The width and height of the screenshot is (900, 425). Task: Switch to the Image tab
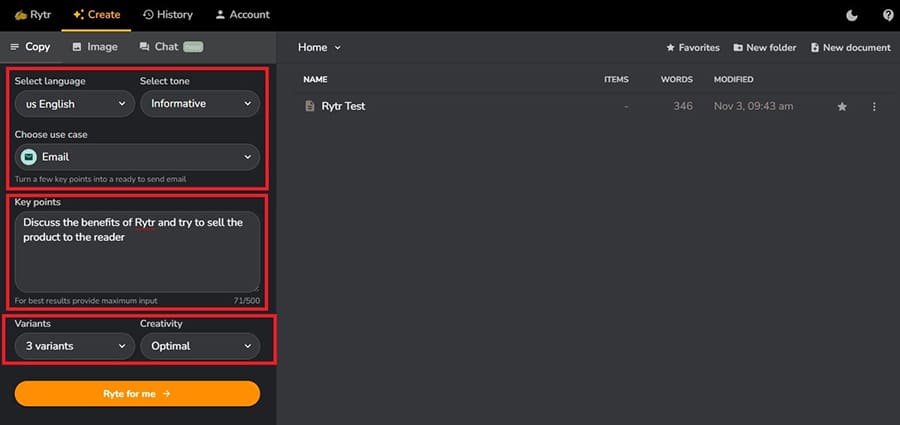95,47
